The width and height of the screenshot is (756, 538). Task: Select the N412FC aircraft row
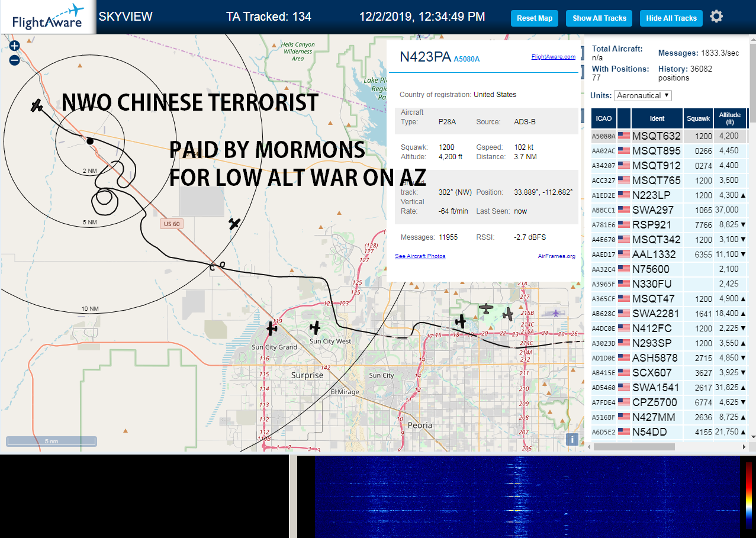(669, 328)
